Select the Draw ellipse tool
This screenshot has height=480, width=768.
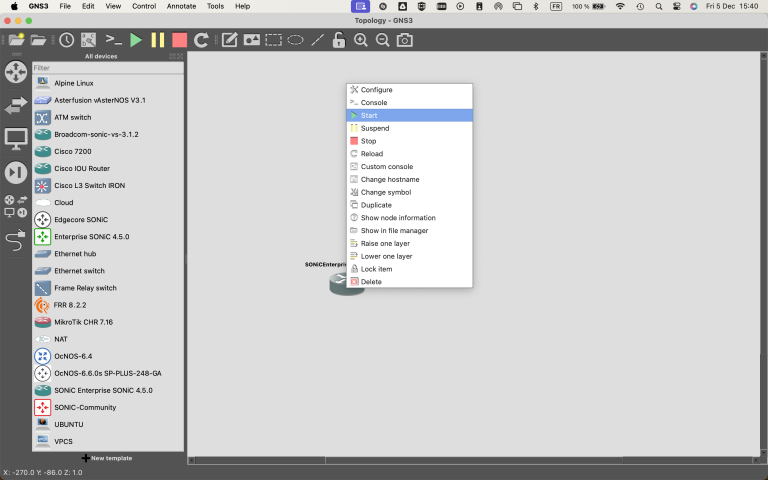(x=296, y=40)
